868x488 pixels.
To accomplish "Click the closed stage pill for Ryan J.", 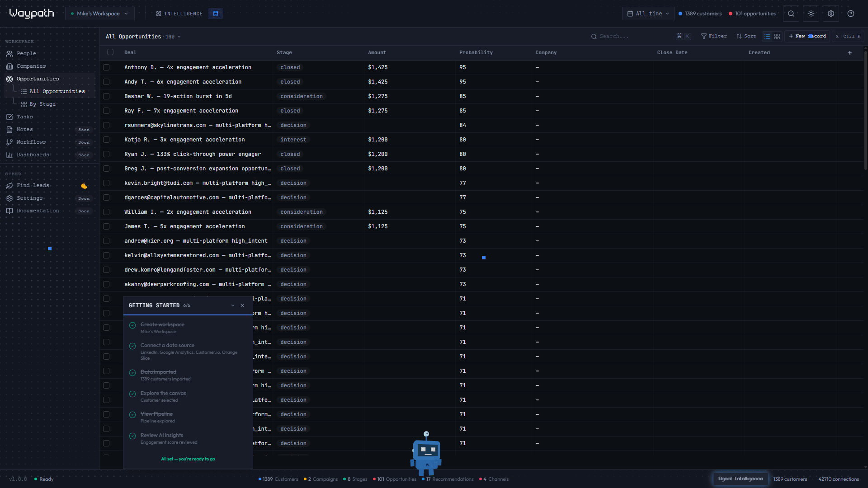I will pyautogui.click(x=290, y=154).
